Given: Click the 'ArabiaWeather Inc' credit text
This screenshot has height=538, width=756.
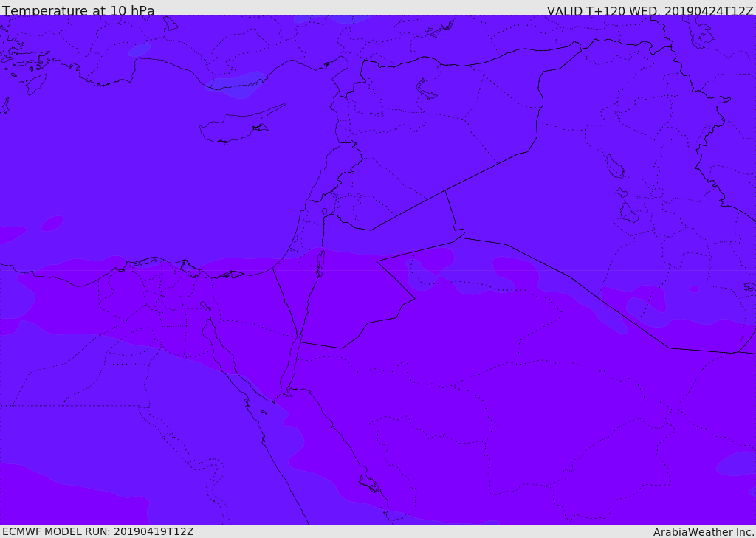Looking at the screenshot, I should [x=703, y=532].
